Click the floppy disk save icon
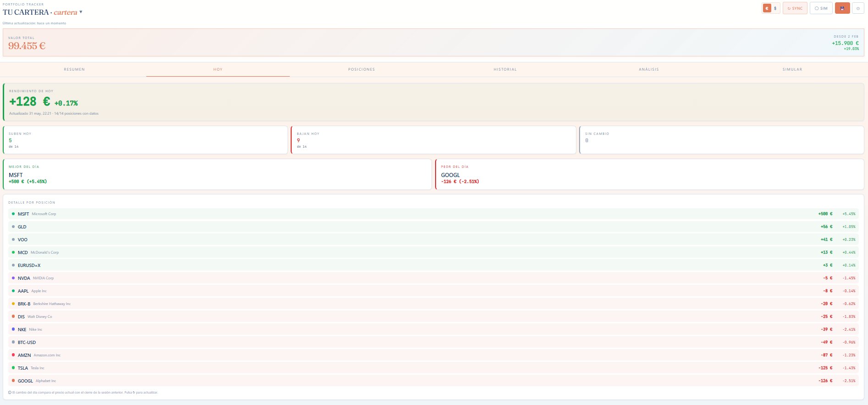 coord(842,8)
